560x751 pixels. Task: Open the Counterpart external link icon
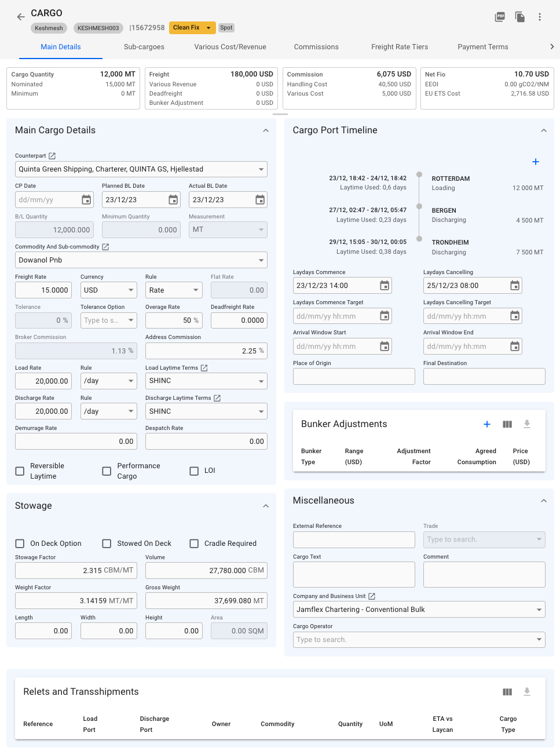[x=52, y=156]
